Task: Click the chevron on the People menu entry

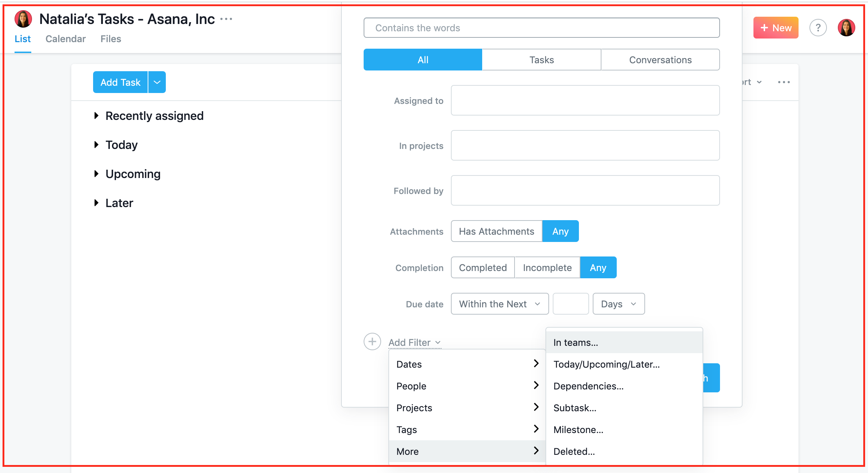Action: 536,385
